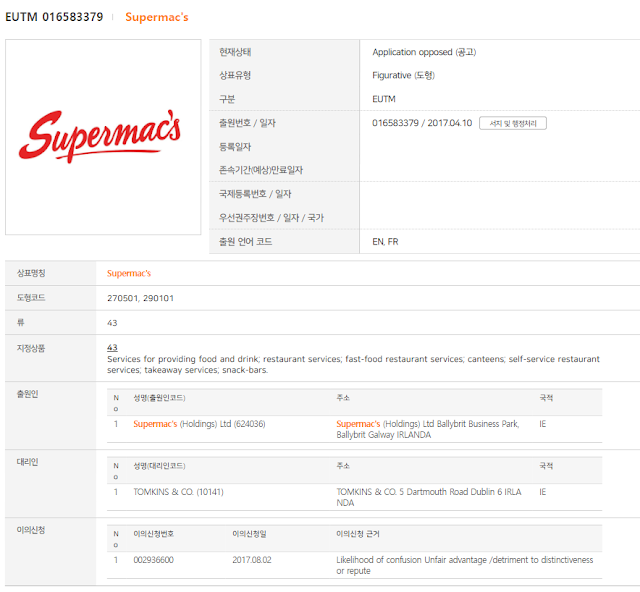Click the 이의신청번호 column header
The height and width of the screenshot is (592, 640).
pyautogui.click(x=153, y=534)
